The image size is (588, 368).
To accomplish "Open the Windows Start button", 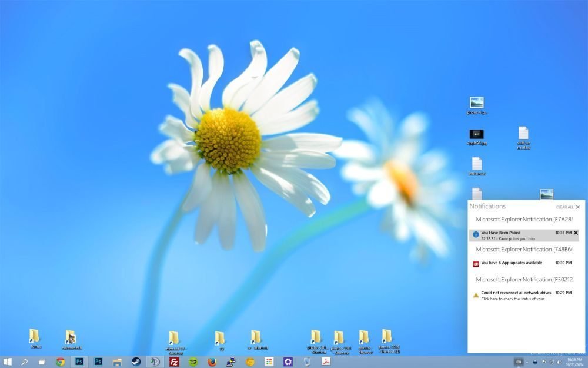I will pyautogui.click(x=8, y=362).
